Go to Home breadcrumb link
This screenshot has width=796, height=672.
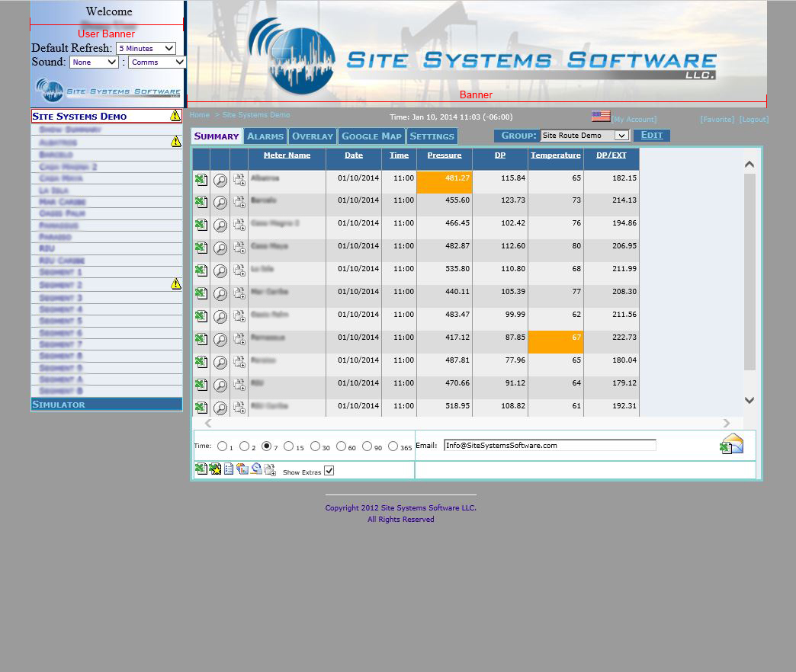pos(200,114)
